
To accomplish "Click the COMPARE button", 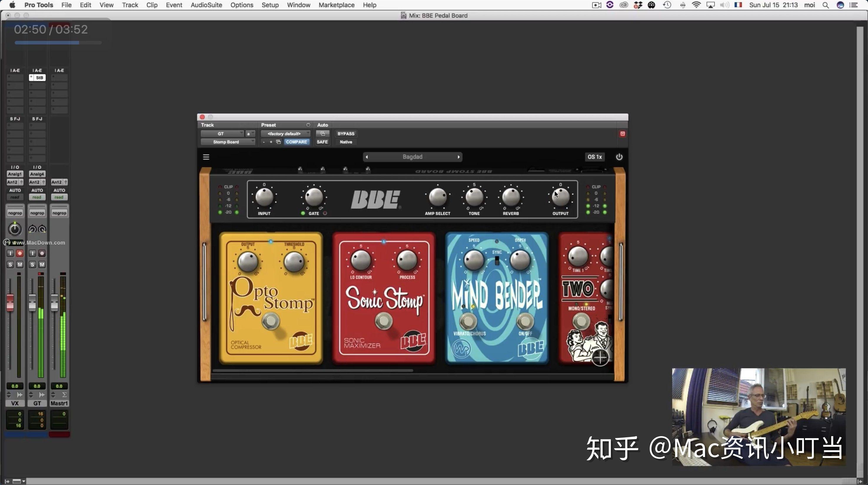I will 297,142.
